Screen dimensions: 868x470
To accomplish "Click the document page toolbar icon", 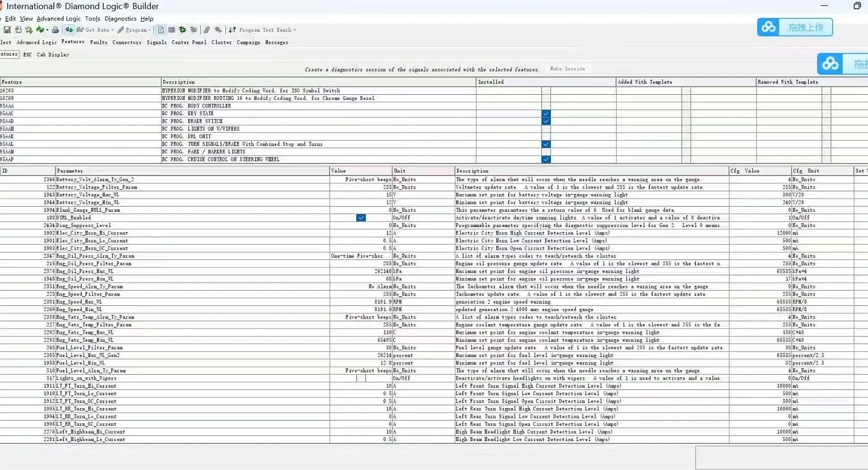I will point(161,30).
